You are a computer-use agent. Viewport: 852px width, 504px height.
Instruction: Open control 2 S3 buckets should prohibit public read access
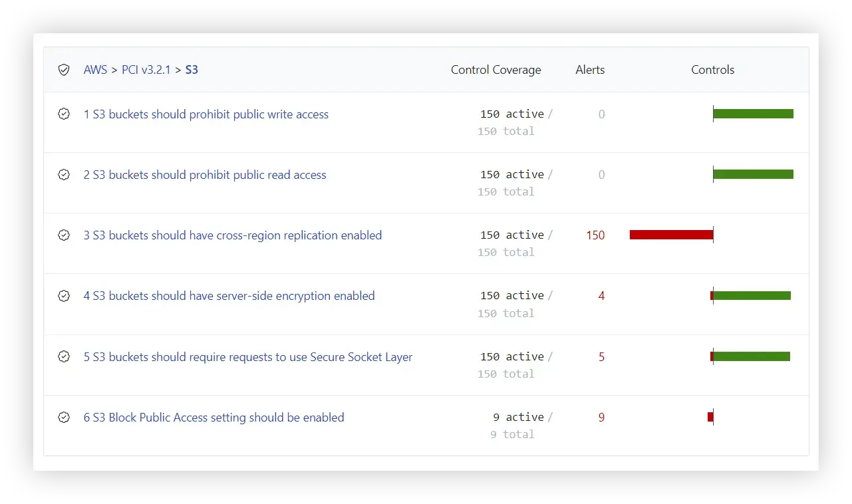click(205, 175)
